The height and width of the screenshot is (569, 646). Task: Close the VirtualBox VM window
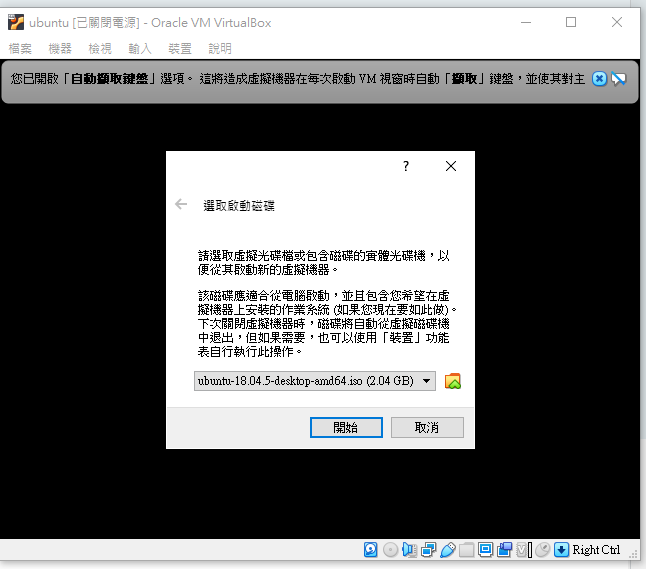(x=617, y=22)
